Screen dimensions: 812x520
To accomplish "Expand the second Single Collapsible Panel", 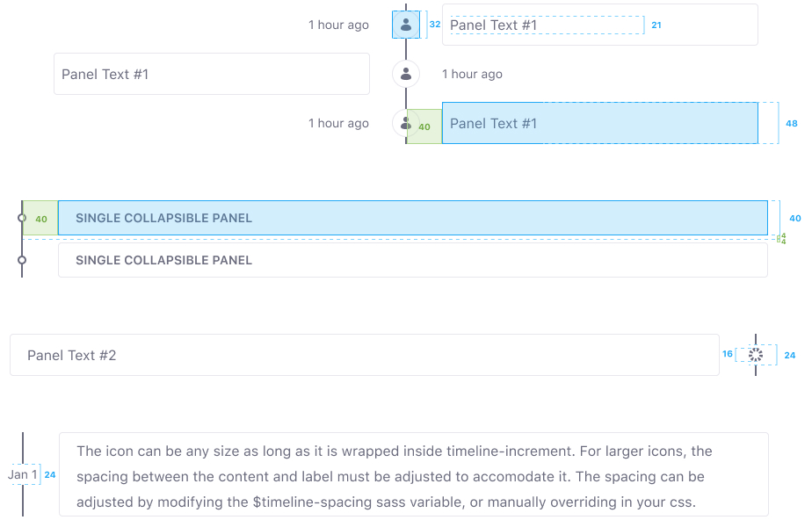I will coord(413,260).
